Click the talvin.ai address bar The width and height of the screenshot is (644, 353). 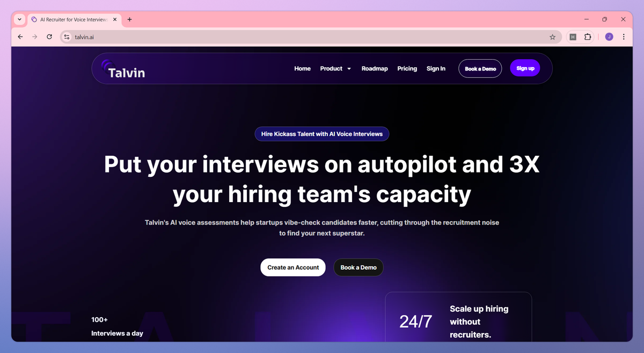(x=311, y=37)
